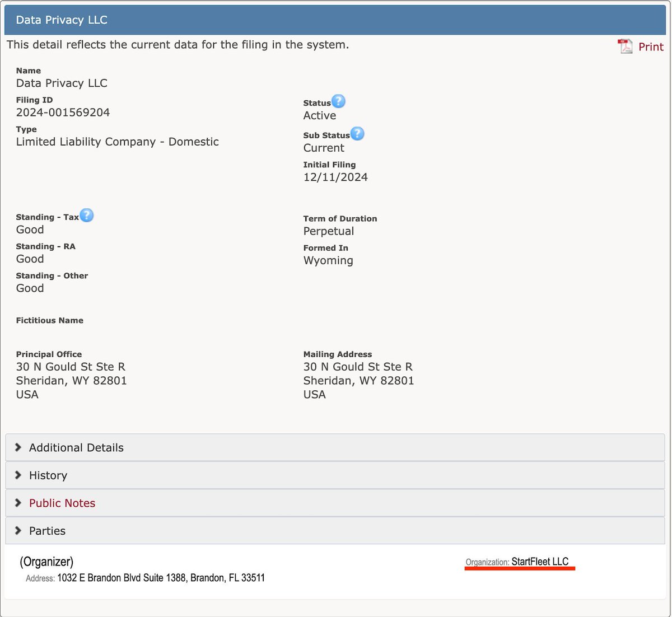Click the Wyoming formed-in value
Viewport: 672px width, 617px height.
point(328,261)
